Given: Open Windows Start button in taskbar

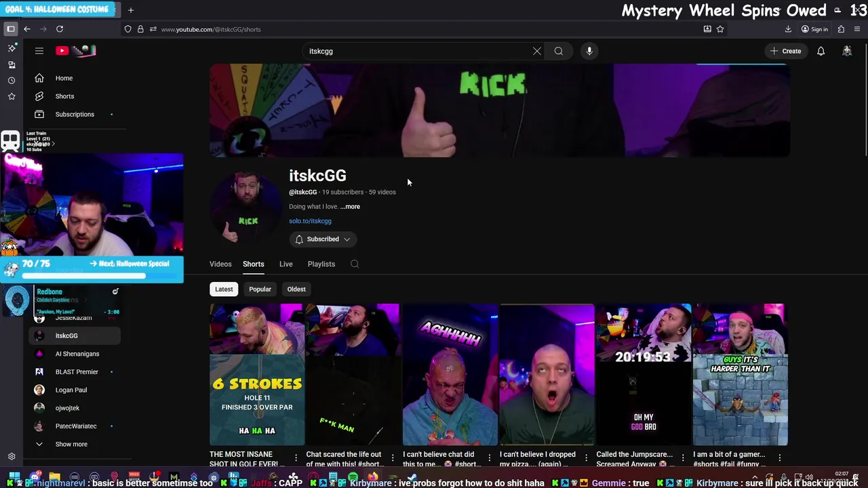Looking at the screenshot, I should point(14,477).
